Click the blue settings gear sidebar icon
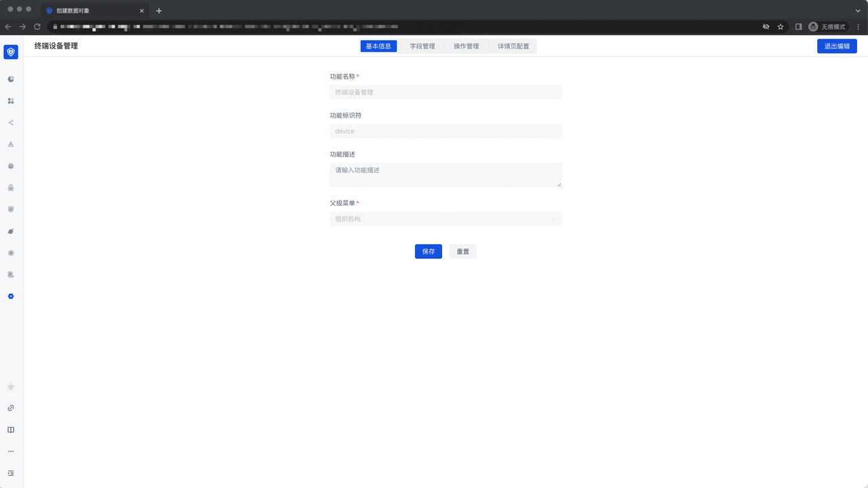The width and height of the screenshot is (868, 488). [11, 296]
